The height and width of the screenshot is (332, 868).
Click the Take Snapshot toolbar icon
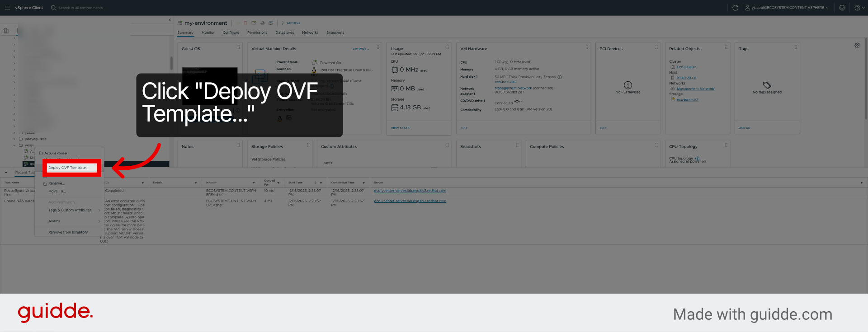tap(271, 23)
